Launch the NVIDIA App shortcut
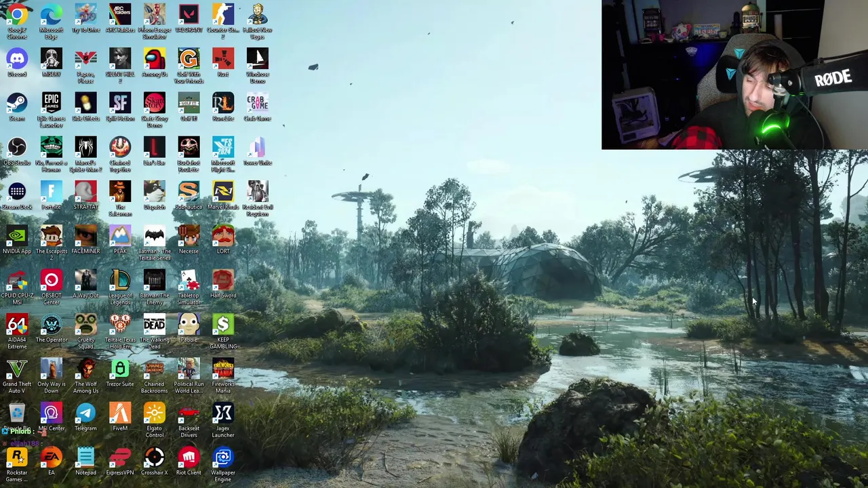This screenshot has width=868, height=488. coord(17,240)
